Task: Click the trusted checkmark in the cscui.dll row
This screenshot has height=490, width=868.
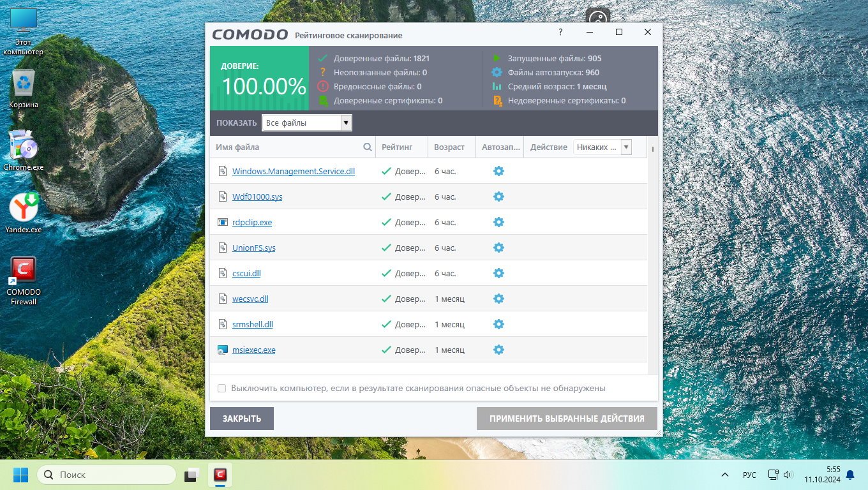Action: coord(386,273)
